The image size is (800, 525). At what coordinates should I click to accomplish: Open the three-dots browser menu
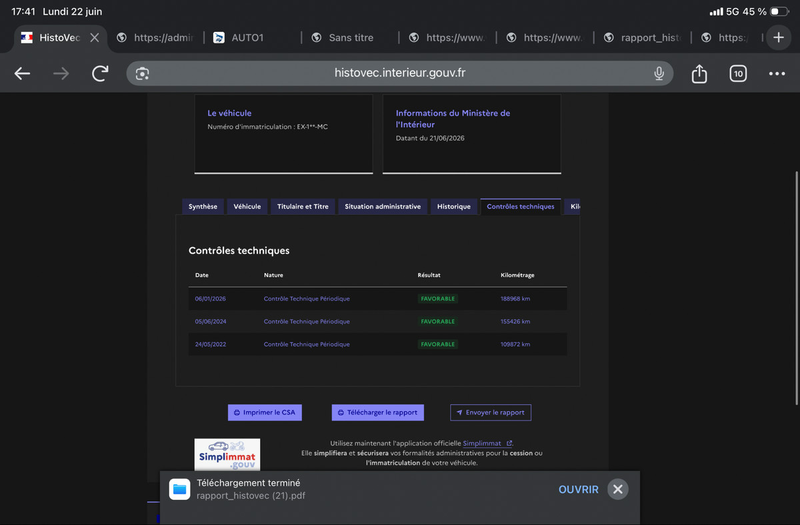click(x=777, y=74)
